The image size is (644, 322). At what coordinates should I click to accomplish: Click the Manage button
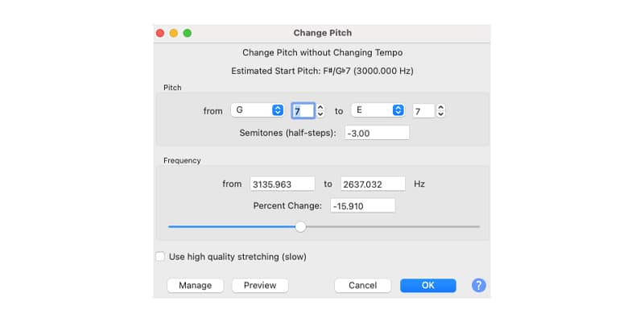tap(195, 286)
